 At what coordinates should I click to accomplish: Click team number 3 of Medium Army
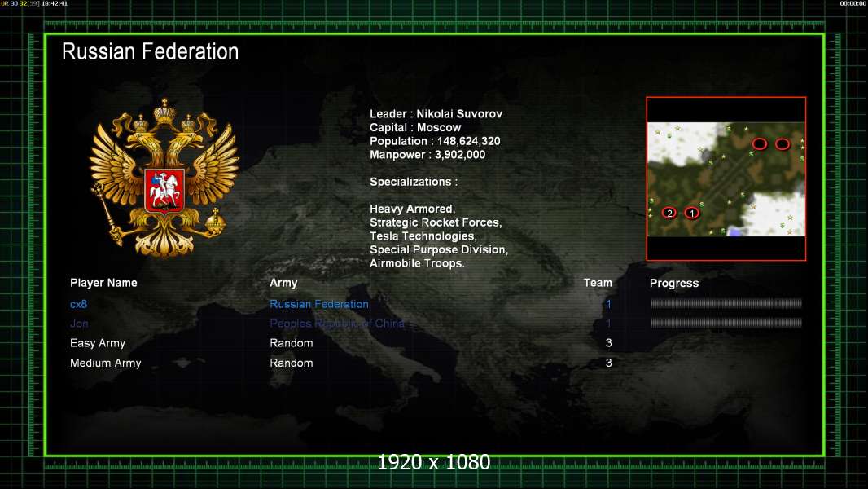608,363
